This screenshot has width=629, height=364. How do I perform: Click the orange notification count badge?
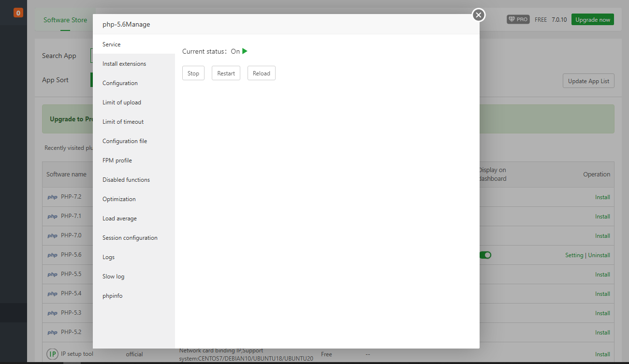pyautogui.click(x=18, y=13)
